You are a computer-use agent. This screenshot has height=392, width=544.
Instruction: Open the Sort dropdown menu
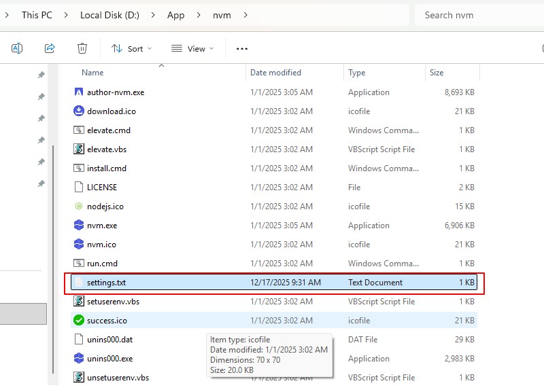coord(132,48)
